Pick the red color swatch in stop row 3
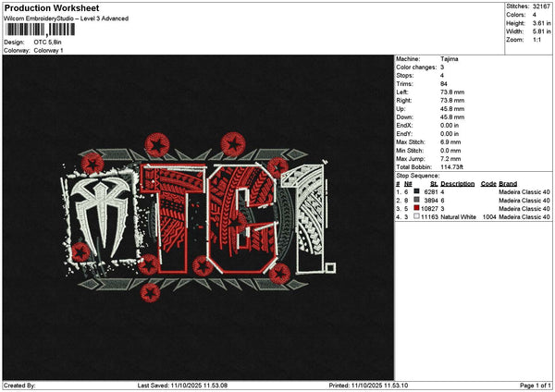Image resolution: width=555 pixels, height=392 pixels. tap(416, 208)
